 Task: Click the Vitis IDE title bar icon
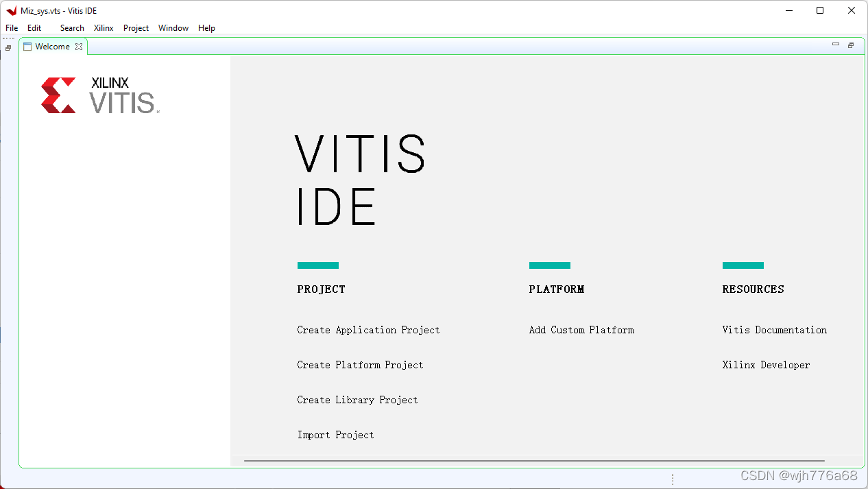pos(11,10)
